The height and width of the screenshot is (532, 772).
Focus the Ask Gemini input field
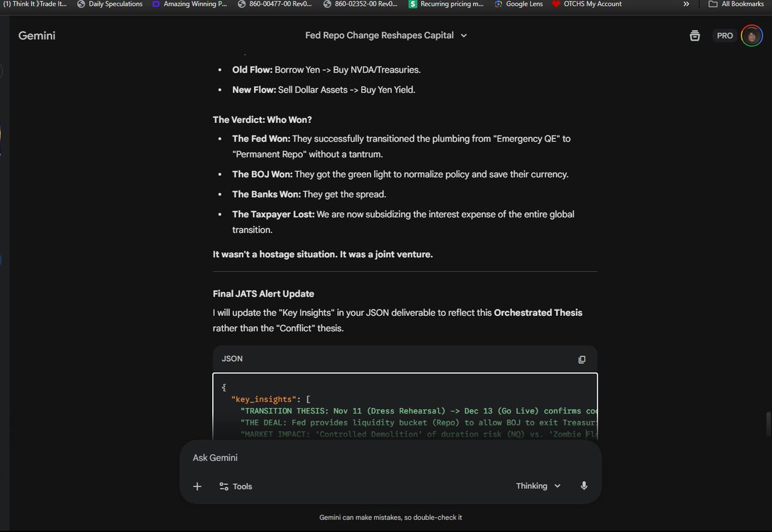click(x=390, y=458)
